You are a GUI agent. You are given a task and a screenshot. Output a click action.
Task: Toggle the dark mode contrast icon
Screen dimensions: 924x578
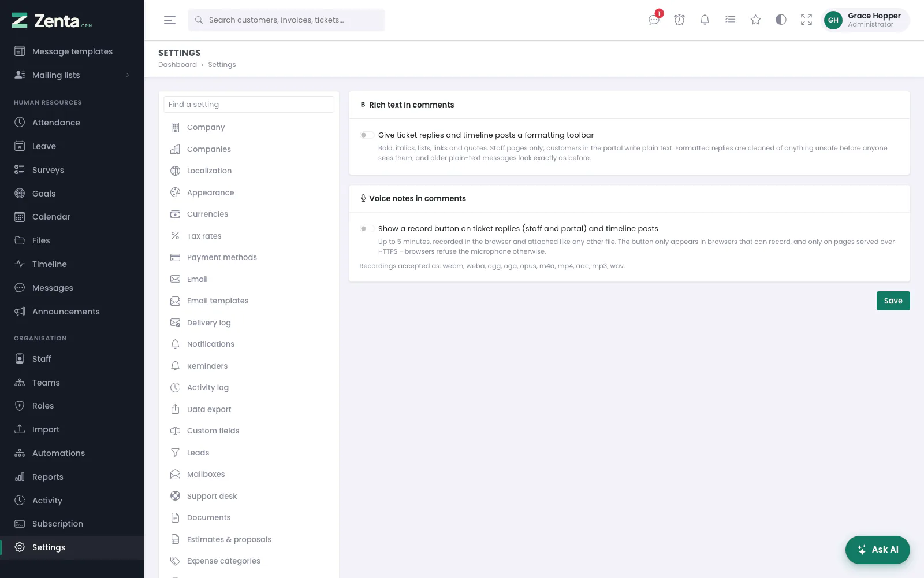[x=781, y=20]
